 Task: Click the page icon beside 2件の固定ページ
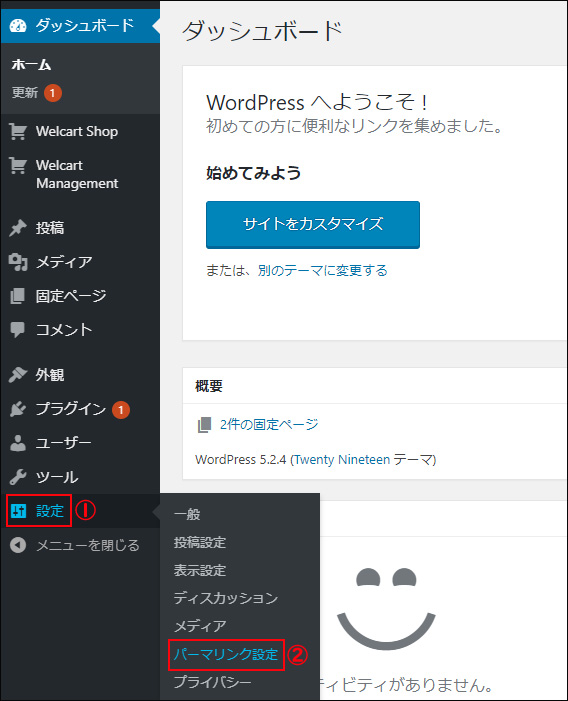204,425
